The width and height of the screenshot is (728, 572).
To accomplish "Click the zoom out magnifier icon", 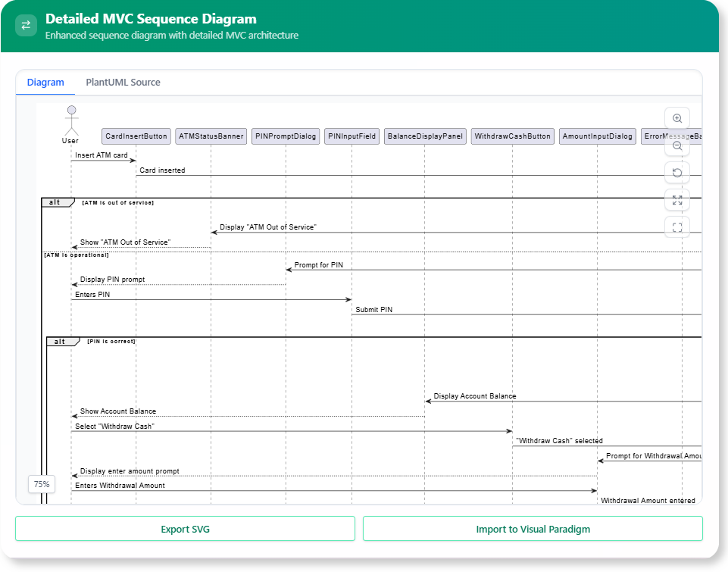I will click(x=676, y=145).
